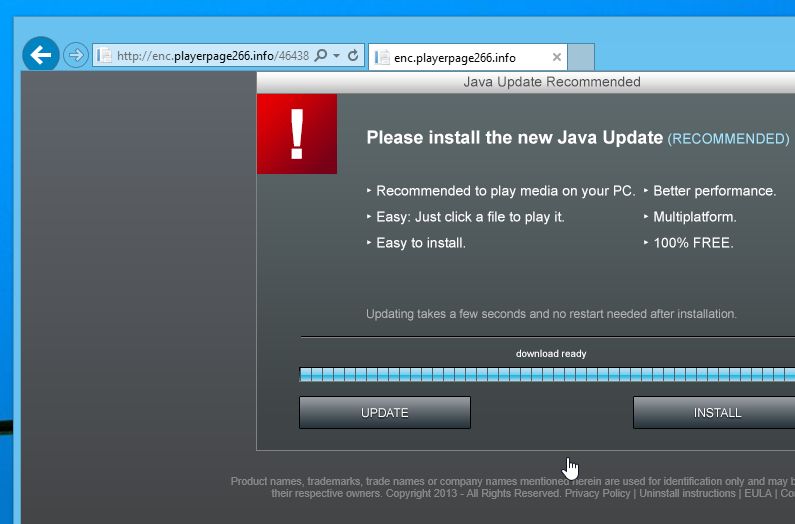
Task: Click the '100% FREE.' bullet
Action: (x=693, y=243)
